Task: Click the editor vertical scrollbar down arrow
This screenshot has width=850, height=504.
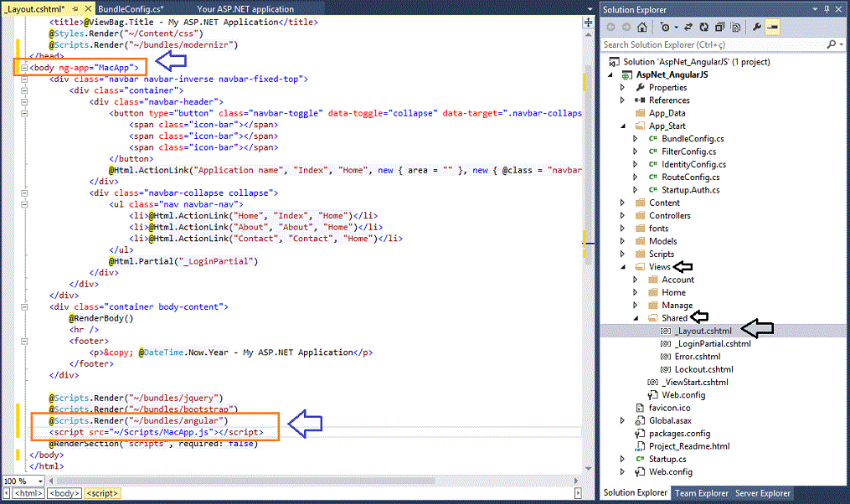Action: coord(588,469)
